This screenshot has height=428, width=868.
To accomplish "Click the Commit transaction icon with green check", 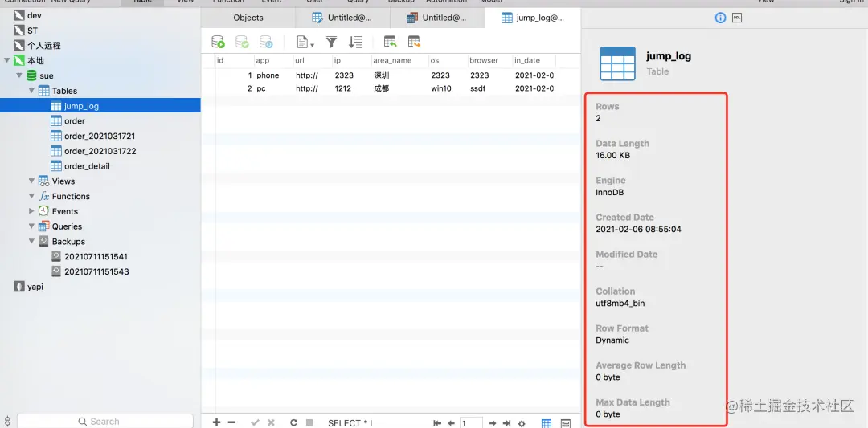I will point(242,42).
